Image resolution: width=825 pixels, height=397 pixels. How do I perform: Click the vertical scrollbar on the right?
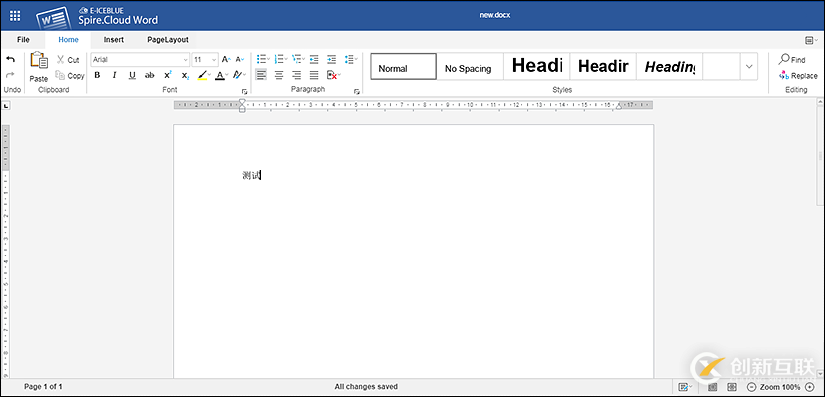pyautogui.click(x=820, y=156)
